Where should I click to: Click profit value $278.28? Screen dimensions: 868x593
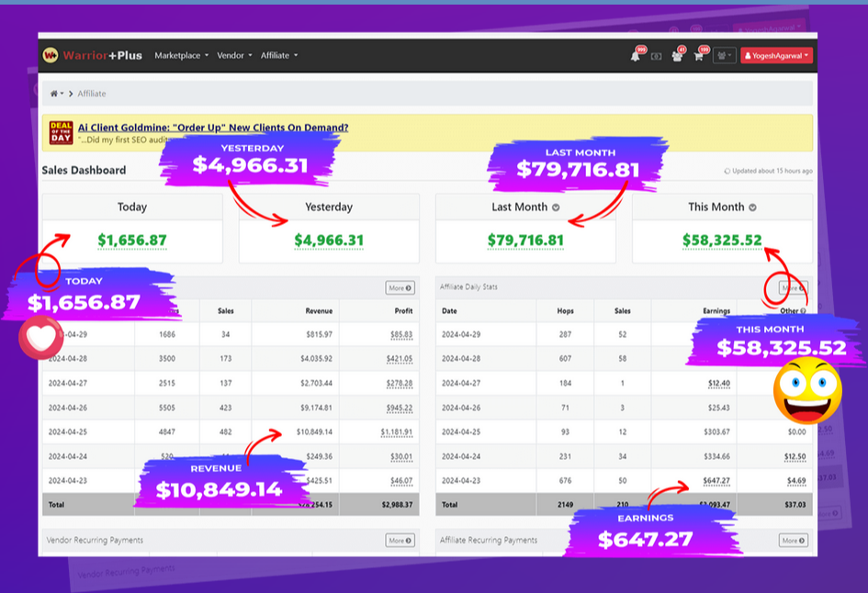coord(400,384)
